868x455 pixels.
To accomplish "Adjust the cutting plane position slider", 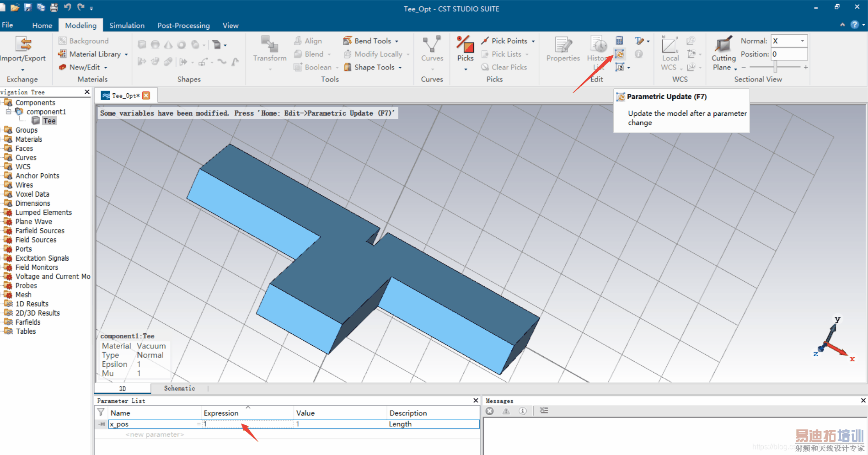I will [x=775, y=67].
